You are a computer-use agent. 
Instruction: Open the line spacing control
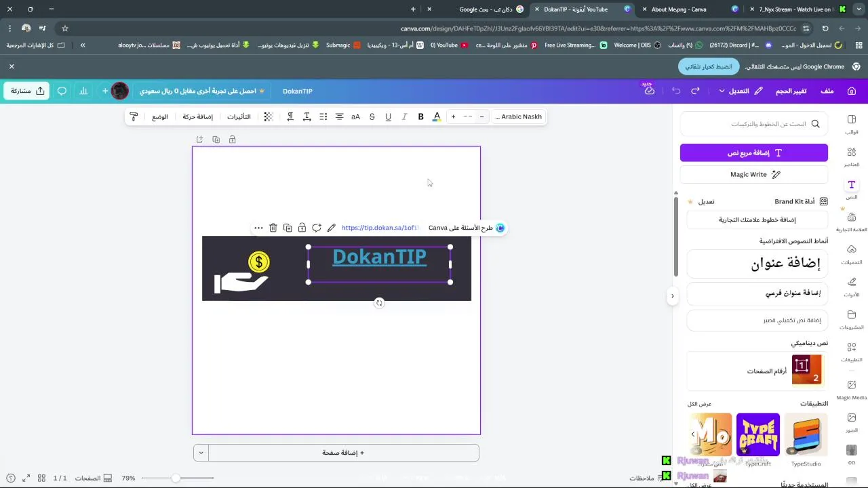pyautogui.click(x=307, y=117)
